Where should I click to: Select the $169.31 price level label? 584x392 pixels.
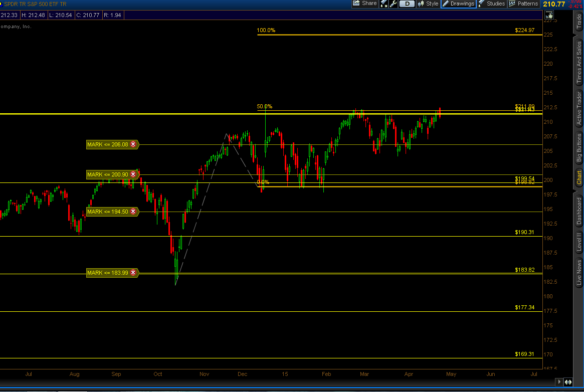(524, 354)
